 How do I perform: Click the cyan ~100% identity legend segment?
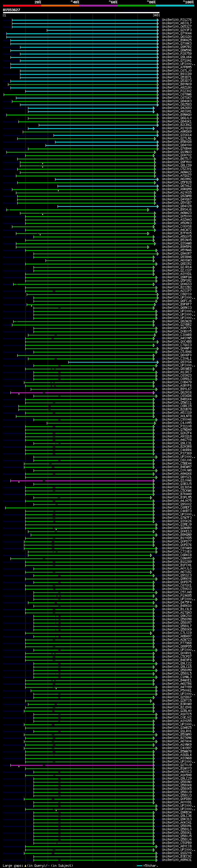click(175, 6)
